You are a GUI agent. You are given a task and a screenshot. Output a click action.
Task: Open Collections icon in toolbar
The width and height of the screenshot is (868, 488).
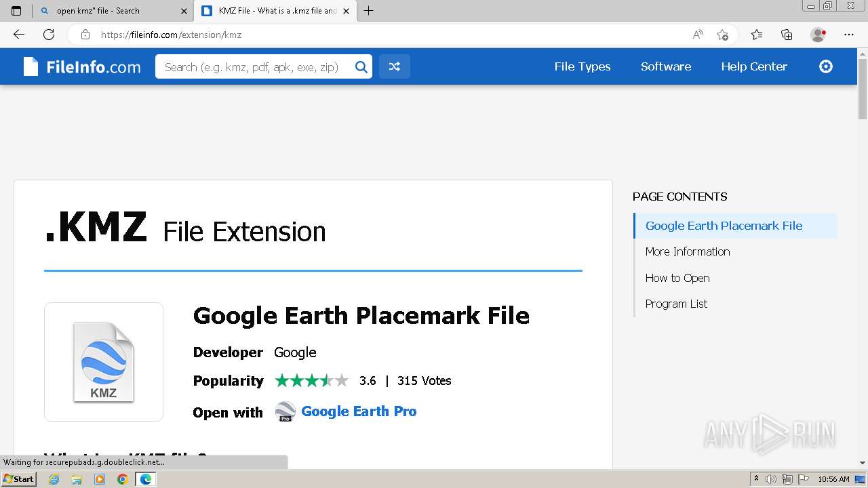[x=787, y=35]
